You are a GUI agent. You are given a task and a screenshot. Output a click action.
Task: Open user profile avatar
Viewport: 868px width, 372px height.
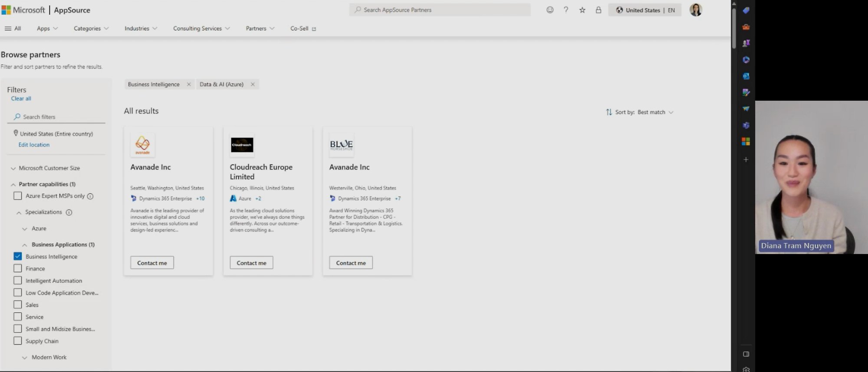696,10
